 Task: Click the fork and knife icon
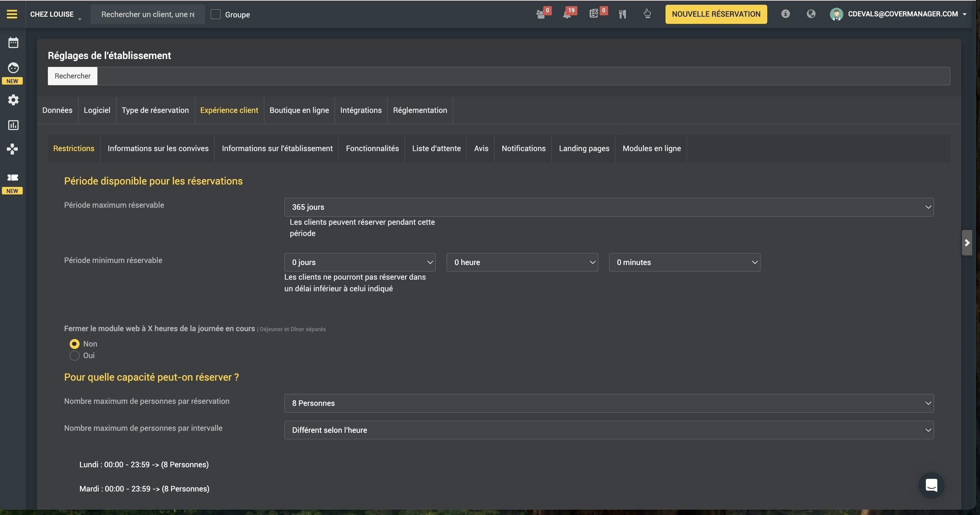tap(622, 14)
